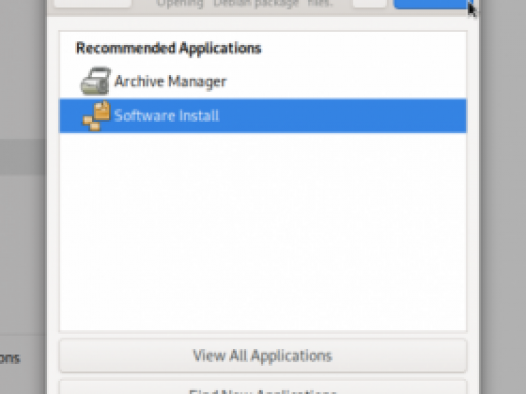Click the Software Install package icon
526x394 pixels.
point(96,116)
